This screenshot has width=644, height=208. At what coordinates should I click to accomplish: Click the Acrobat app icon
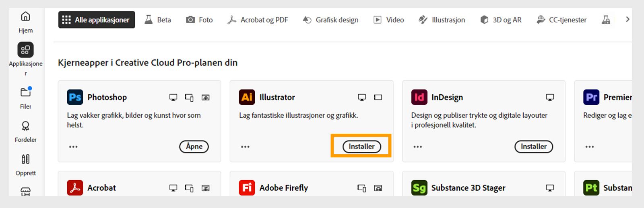coord(75,188)
